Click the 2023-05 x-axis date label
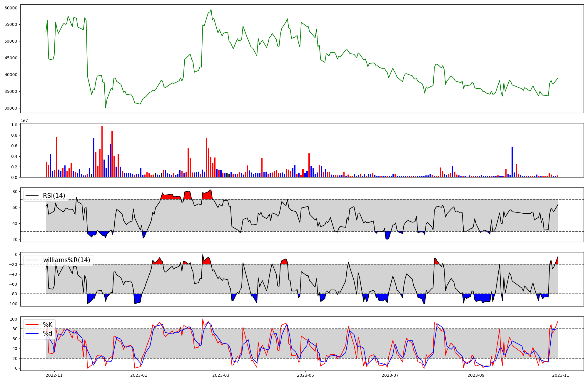This screenshot has width=588, height=382. tap(305, 375)
